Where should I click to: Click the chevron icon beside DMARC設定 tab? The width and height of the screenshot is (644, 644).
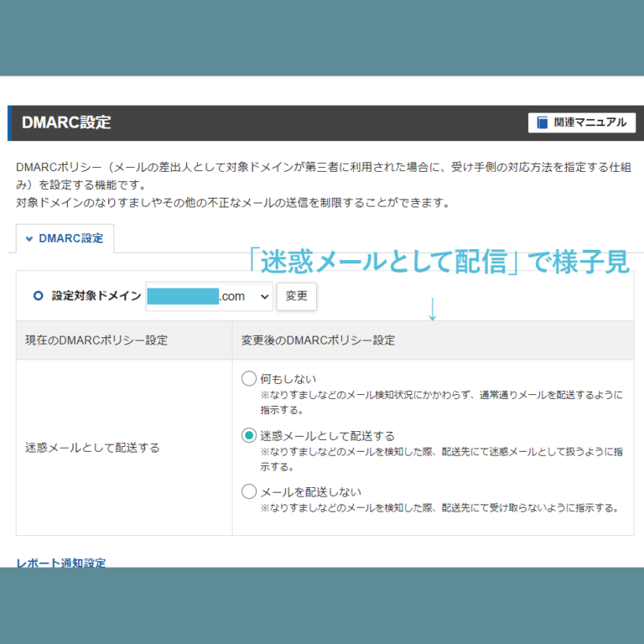point(29,239)
